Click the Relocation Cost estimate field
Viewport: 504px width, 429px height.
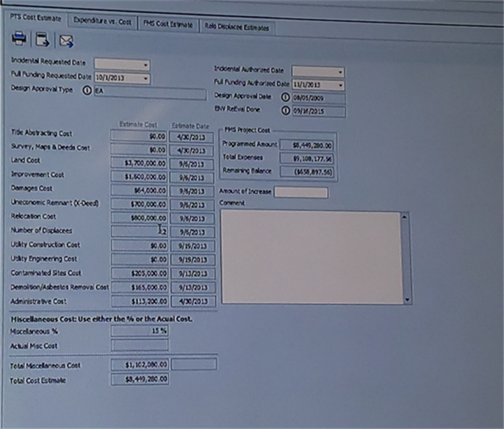pyautogui.click(x=140, y=218)
